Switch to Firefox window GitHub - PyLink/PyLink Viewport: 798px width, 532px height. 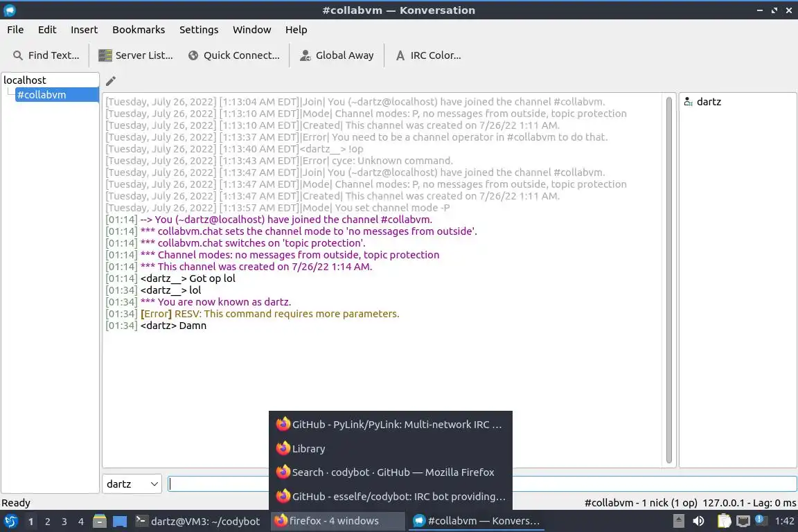click(x=391, y=425)
